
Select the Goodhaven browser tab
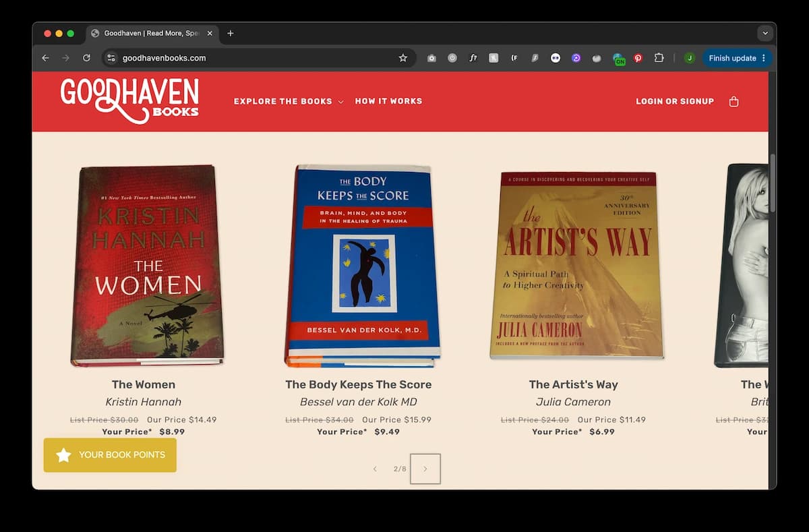[x=152, y=33]
